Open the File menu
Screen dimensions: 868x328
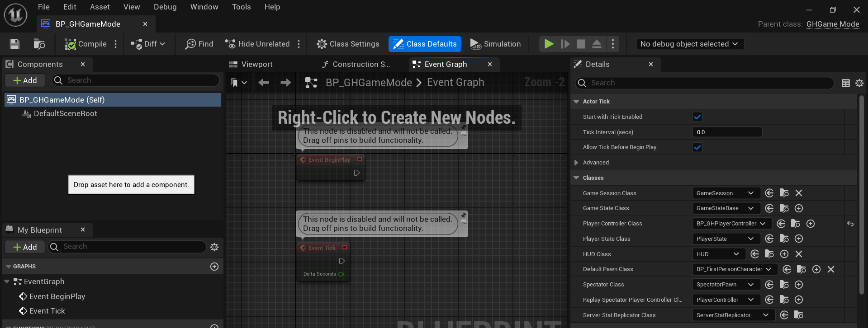(x=44, y=7)
